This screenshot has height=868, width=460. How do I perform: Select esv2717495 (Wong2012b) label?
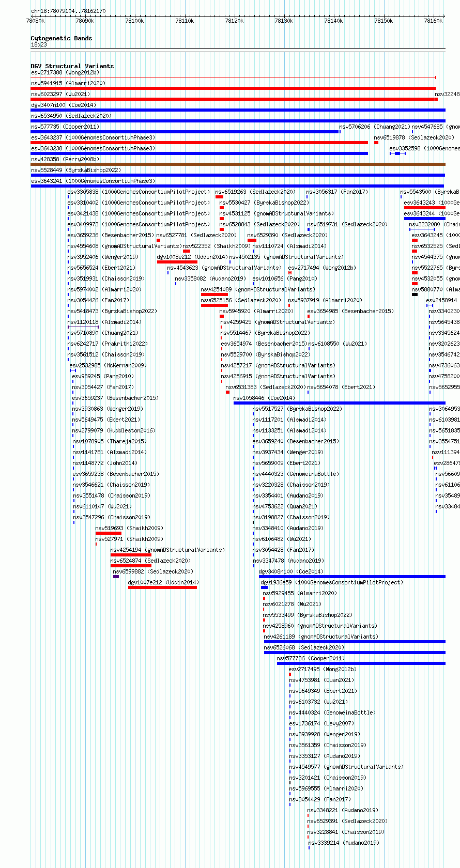click(x=324, y=669)
